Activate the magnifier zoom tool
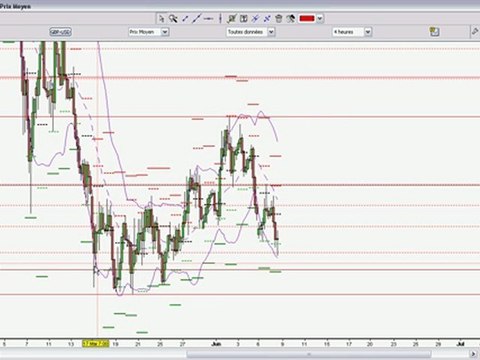The image size is (480, 360). [x=173, y=19]
